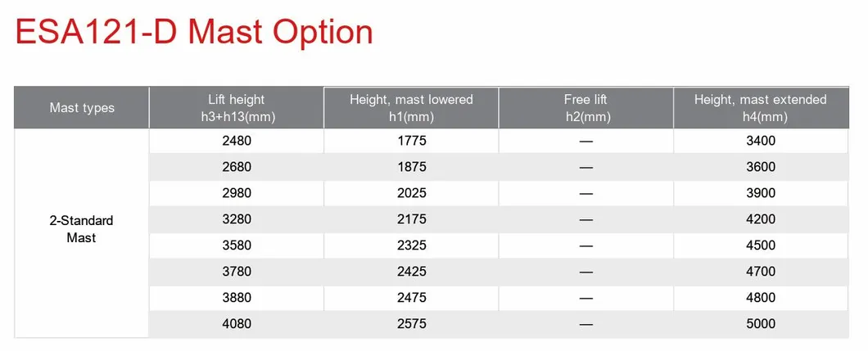This screenshot has width=868, height=351.
Task: Select the 2325 mast lowered cell
Action: (411, 245)
